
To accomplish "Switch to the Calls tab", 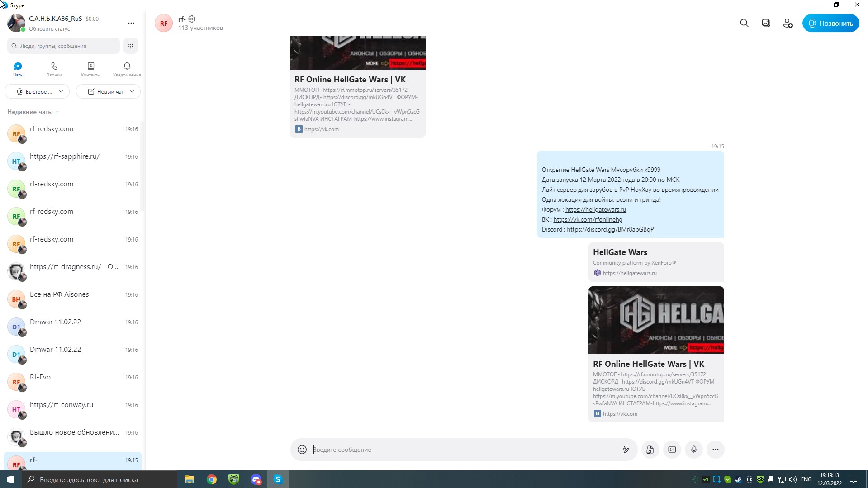I will [54, 69].
